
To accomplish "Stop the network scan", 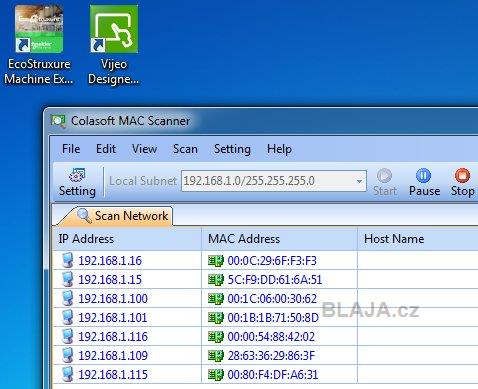I will coord(462,182).
